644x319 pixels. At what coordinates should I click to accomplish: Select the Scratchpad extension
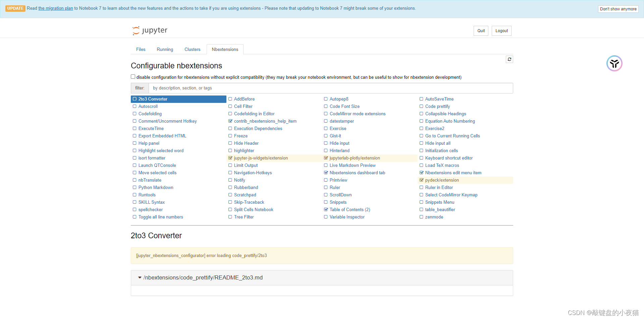pyautogui.click(x=245, y=195)
